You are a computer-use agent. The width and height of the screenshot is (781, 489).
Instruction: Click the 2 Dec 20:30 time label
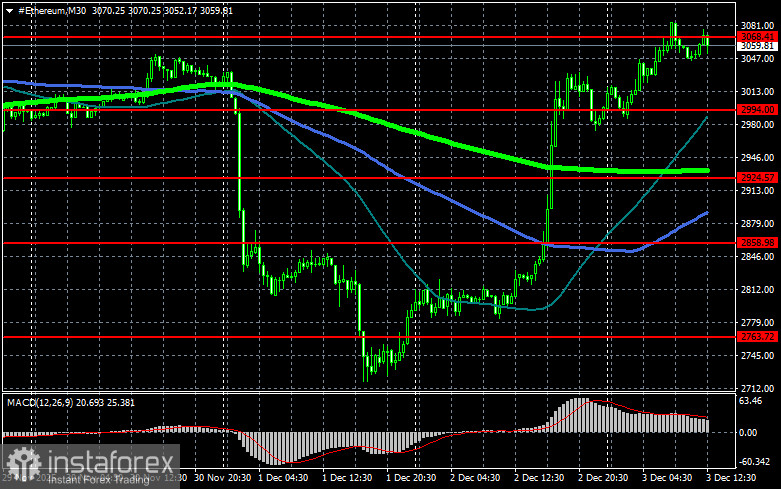(603, 478)
